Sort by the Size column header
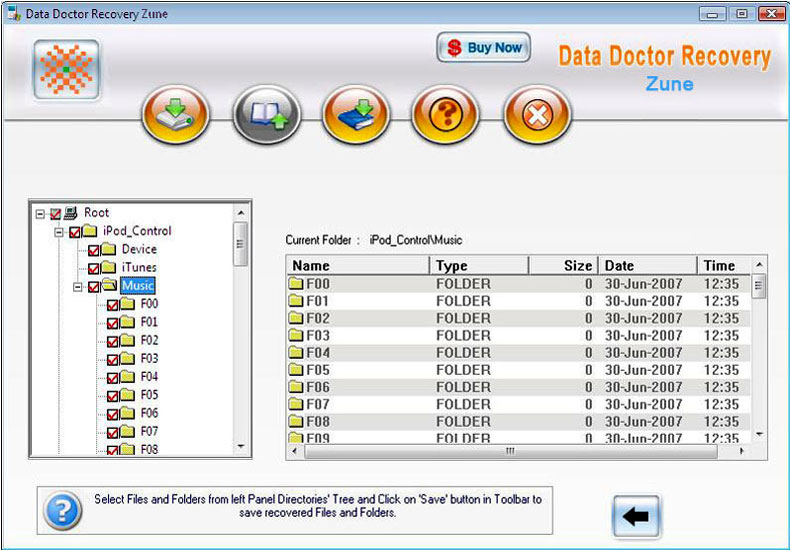Screen dimensions: 790x550 pyautogui.click(x=563, y=265)
